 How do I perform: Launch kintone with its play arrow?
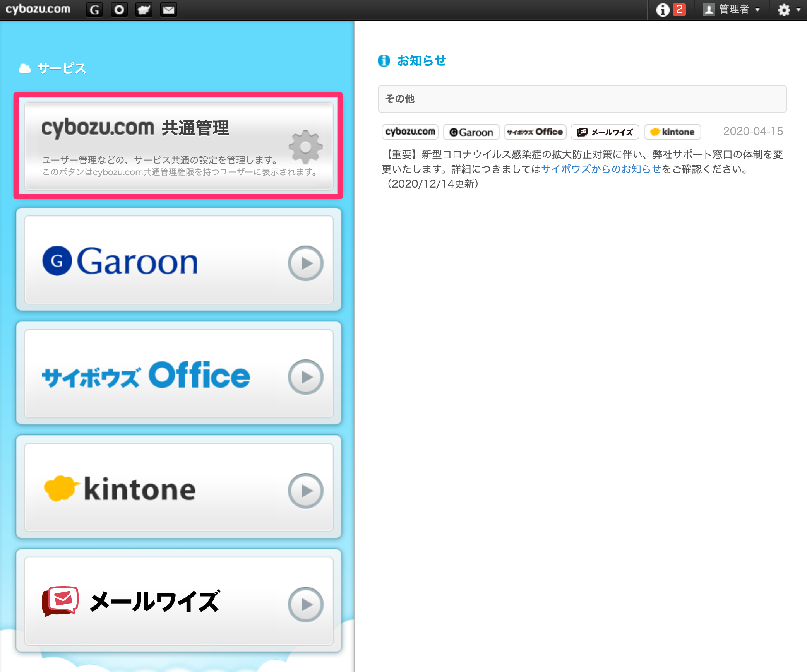coord(305,491)
